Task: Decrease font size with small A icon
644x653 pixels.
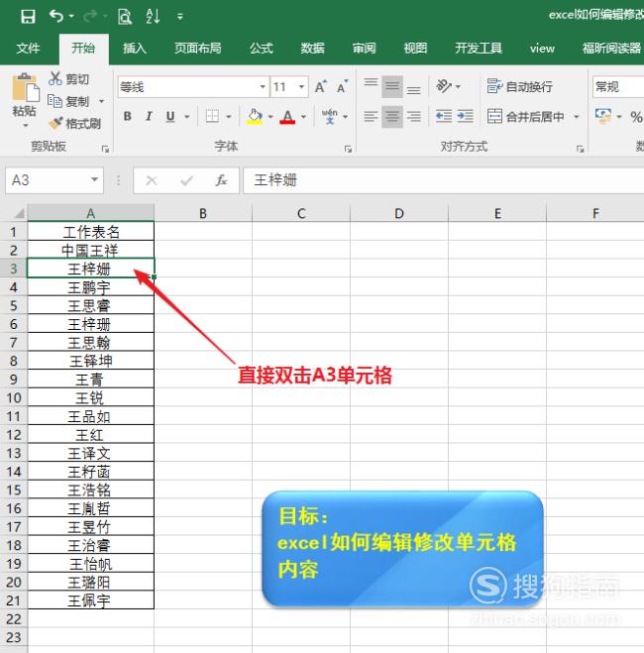Action: click(x=342, y=86)
